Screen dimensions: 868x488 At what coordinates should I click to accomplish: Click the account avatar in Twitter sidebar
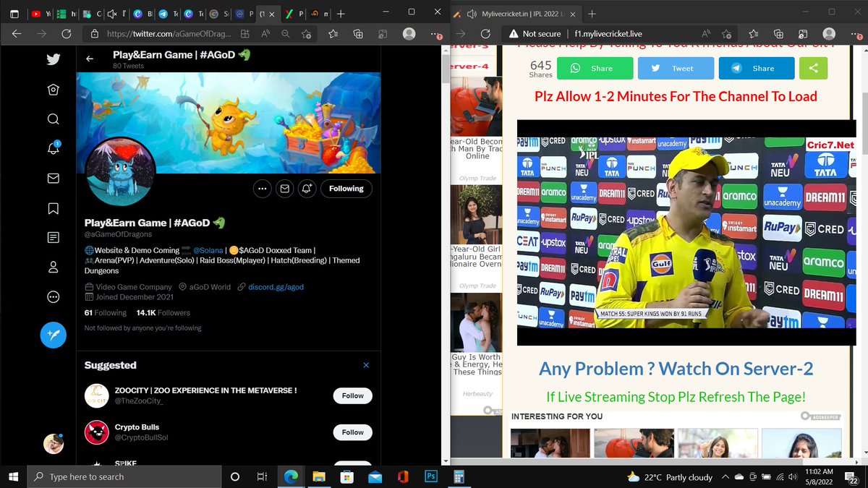[x=53, y=444]
